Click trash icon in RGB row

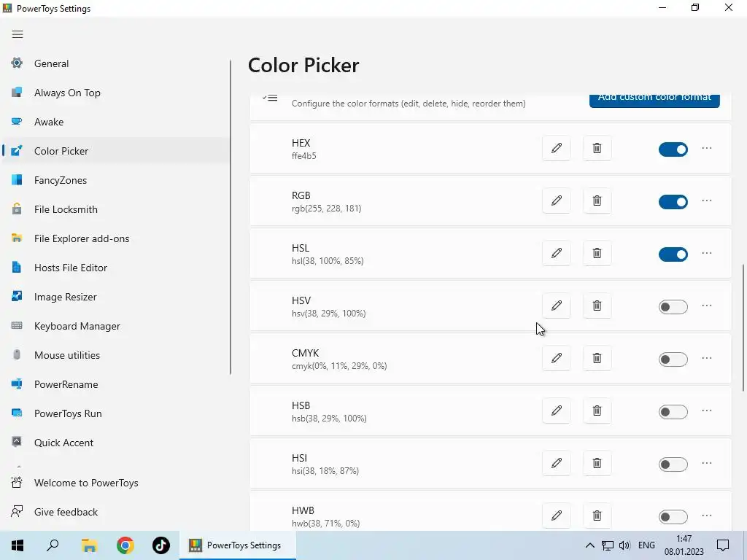(x=597, y=201)
